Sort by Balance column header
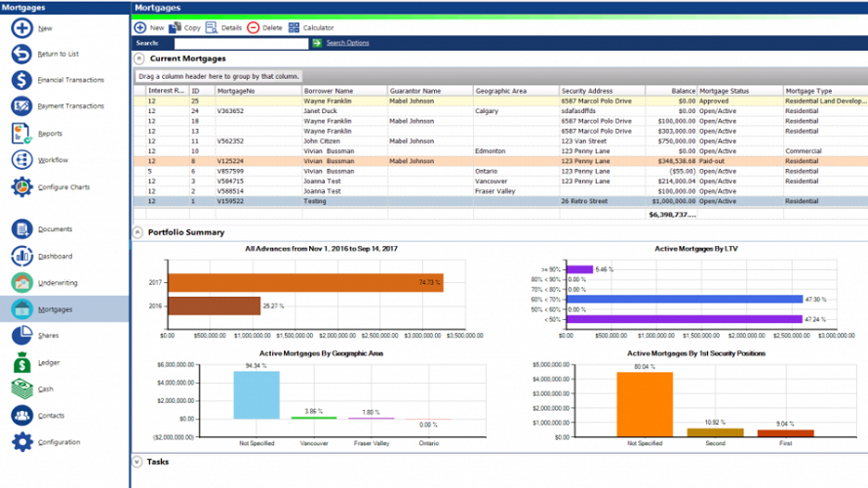 click(x=671, y=91)
